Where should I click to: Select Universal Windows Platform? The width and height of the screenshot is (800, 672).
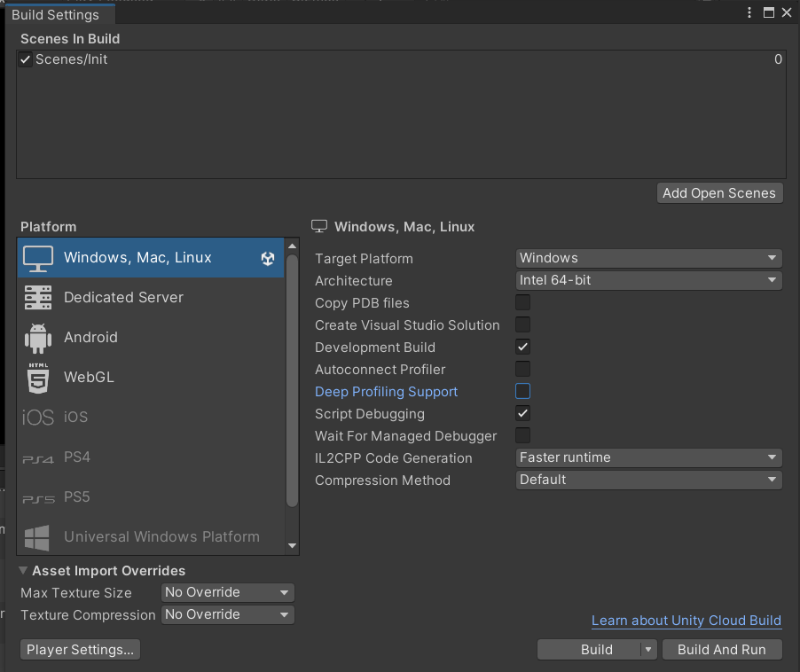click(x=151, y=536)
